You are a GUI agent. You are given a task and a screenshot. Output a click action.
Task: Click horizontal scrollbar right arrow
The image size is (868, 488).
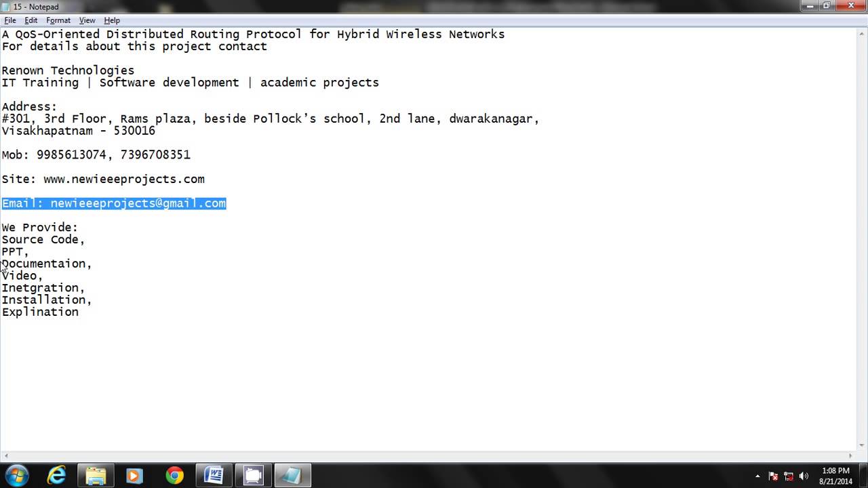(x=850, y=455)
